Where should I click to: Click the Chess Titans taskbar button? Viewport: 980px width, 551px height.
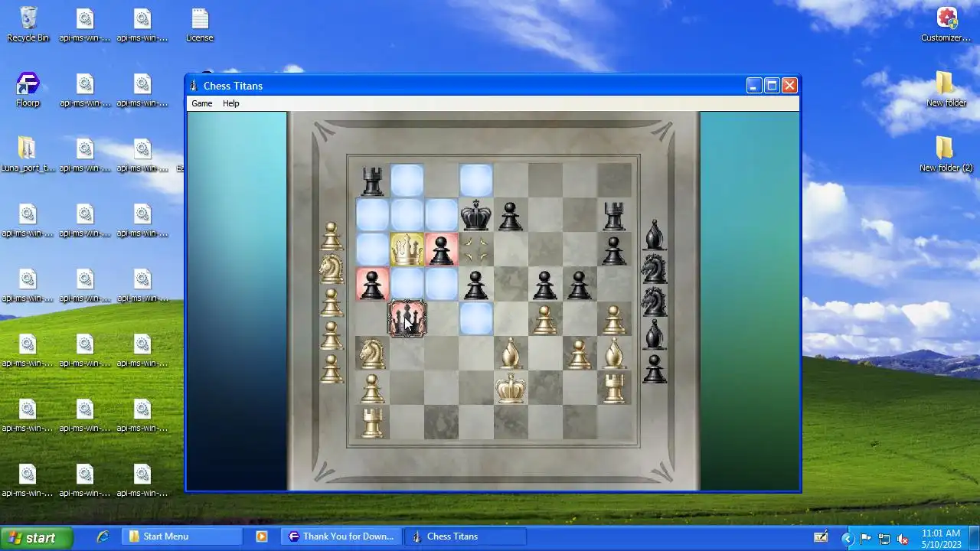pyautogui.click(x=465, y=536)
